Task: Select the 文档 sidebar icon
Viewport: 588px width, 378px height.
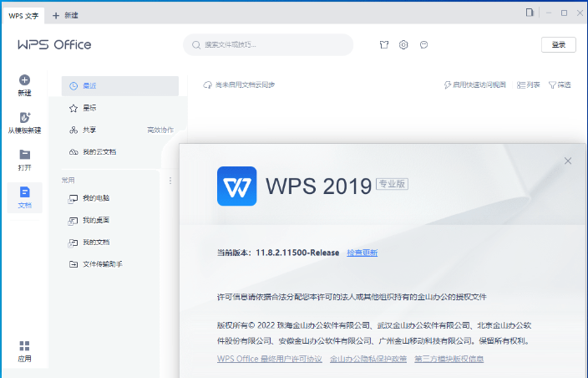Action: pos(25,192)
